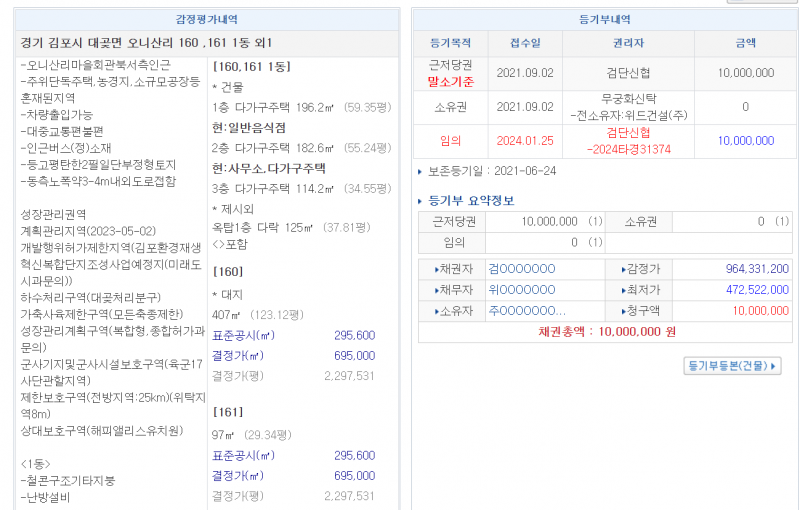Image resolution: width=800 pixels, height=510 pixels.
Task: Click the arrow marker before 소유자
Action: pos(437,311)
